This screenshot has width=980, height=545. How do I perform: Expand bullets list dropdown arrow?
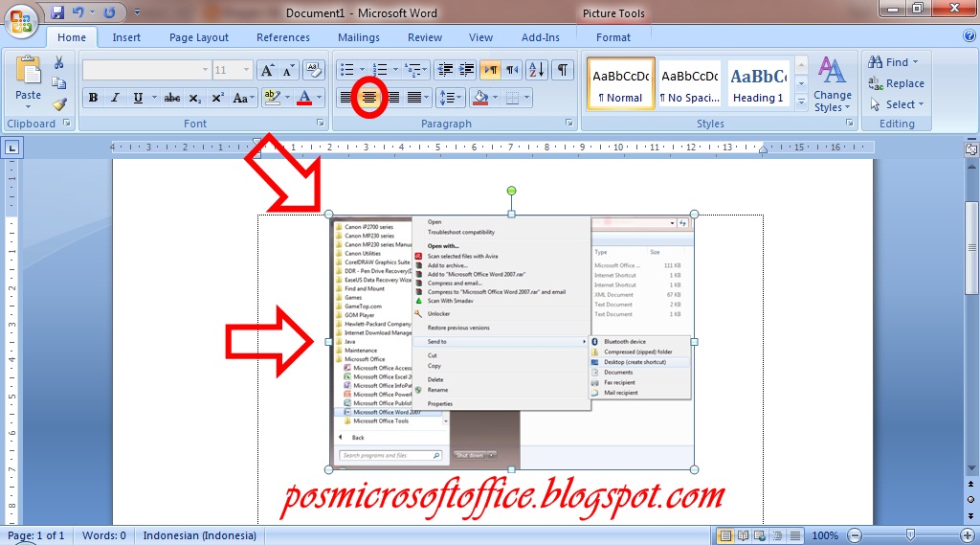362,70
